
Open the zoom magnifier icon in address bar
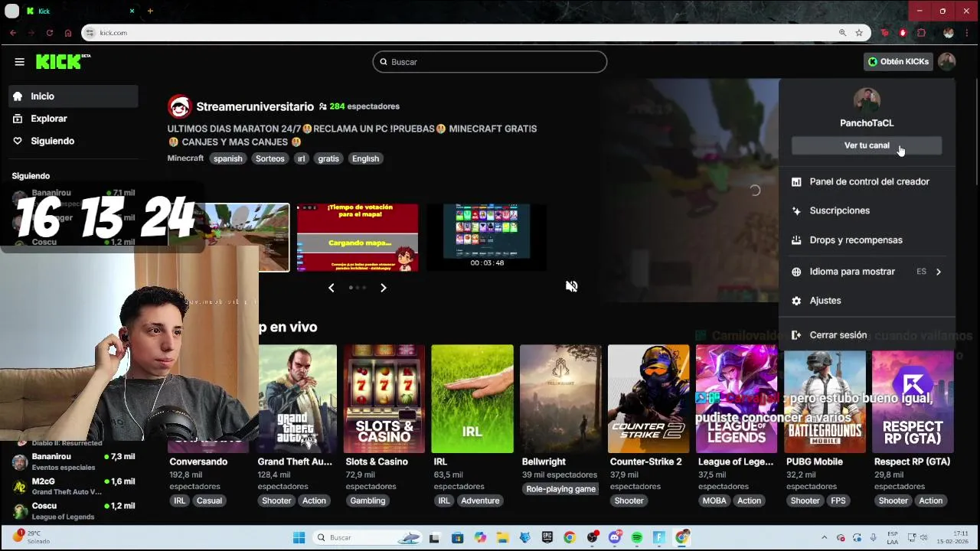click(842, 33)
